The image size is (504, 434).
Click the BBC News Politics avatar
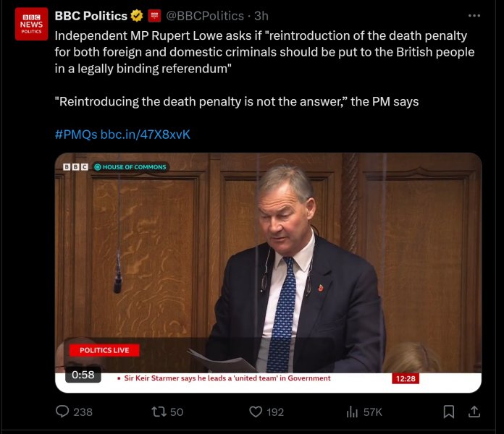point(32,24)
